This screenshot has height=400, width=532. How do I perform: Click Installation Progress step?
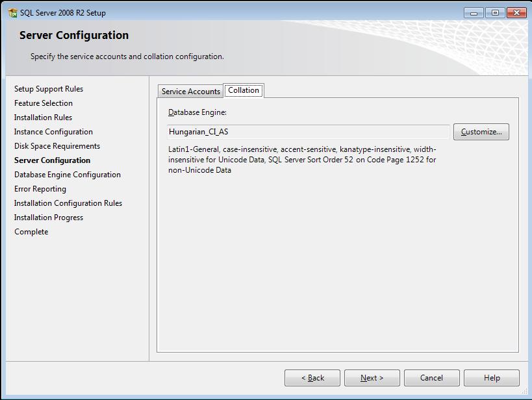49,218
